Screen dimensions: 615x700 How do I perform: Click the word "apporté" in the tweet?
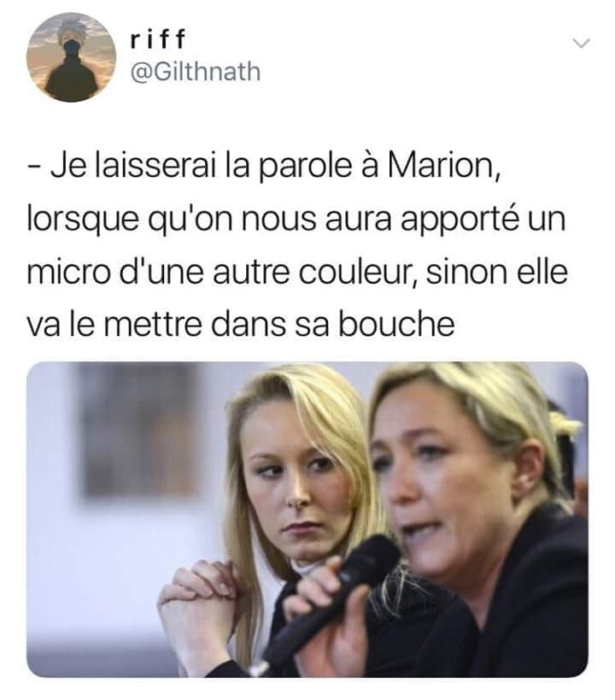tap(460, 221)
